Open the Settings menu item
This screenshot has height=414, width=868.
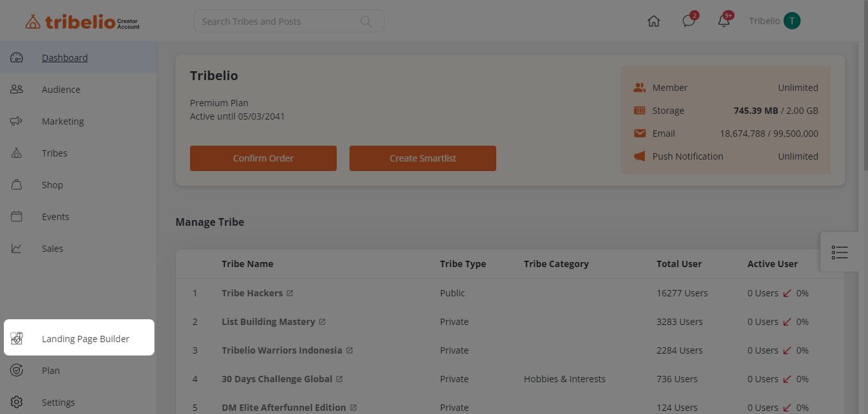(x=78, y=403)
